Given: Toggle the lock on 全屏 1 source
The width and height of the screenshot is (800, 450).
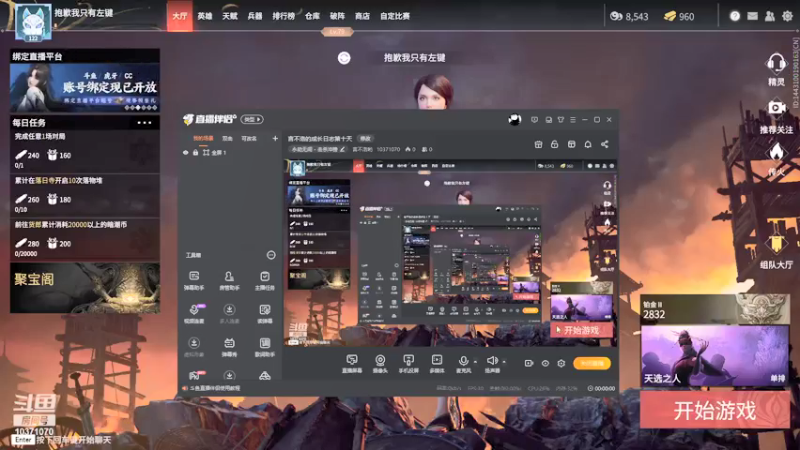Looking at the screenshot, I should click(x=195, y=153).
